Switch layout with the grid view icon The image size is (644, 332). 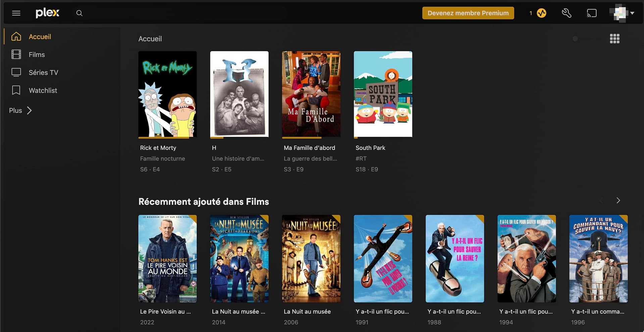coord(614,39)
